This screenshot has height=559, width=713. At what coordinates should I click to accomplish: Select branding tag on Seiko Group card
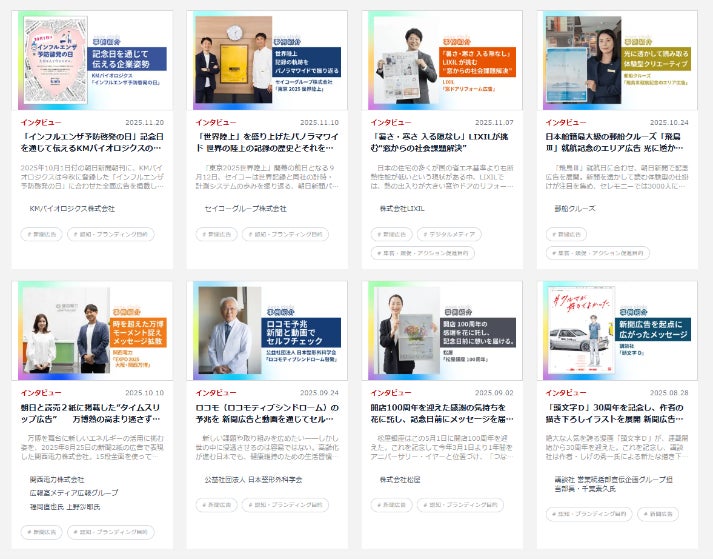285,234
